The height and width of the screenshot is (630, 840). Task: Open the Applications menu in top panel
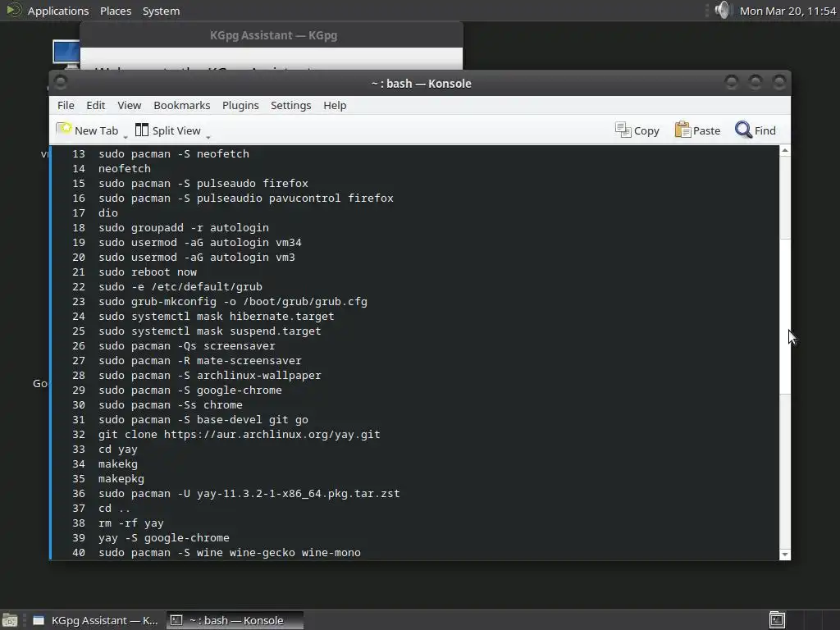coord(58,11)
